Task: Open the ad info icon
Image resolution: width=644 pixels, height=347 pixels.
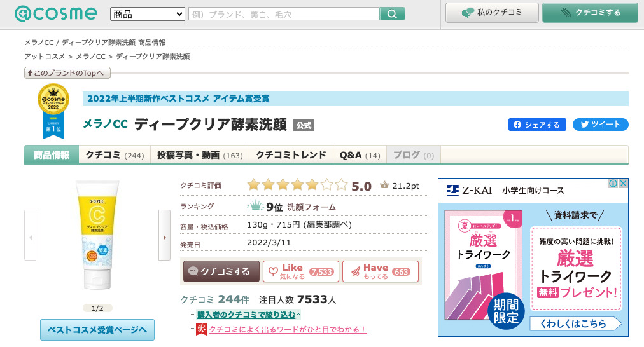Action: pyautogui.click(x=613, y=183)
